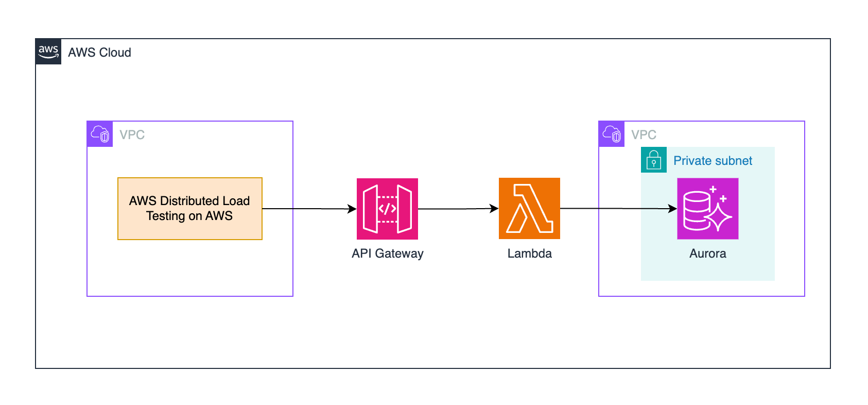This screenshot has width=868, height=405.
Task: Click the AWS logo icon
Action: (48, 52)
